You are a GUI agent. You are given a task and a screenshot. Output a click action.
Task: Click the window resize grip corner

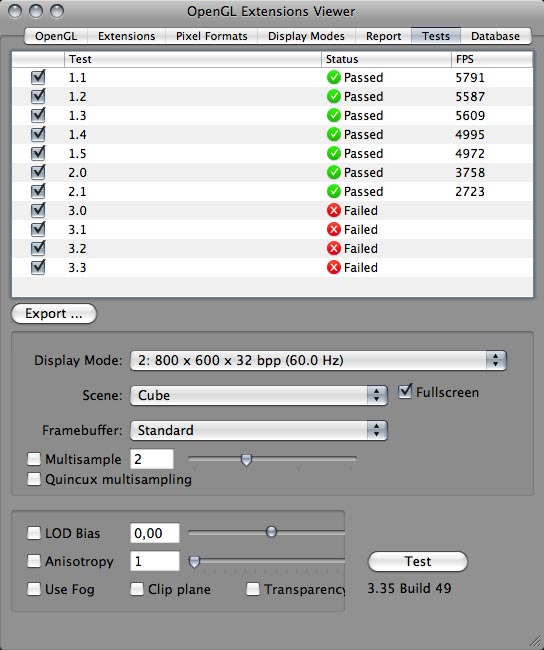click(536, 642)
